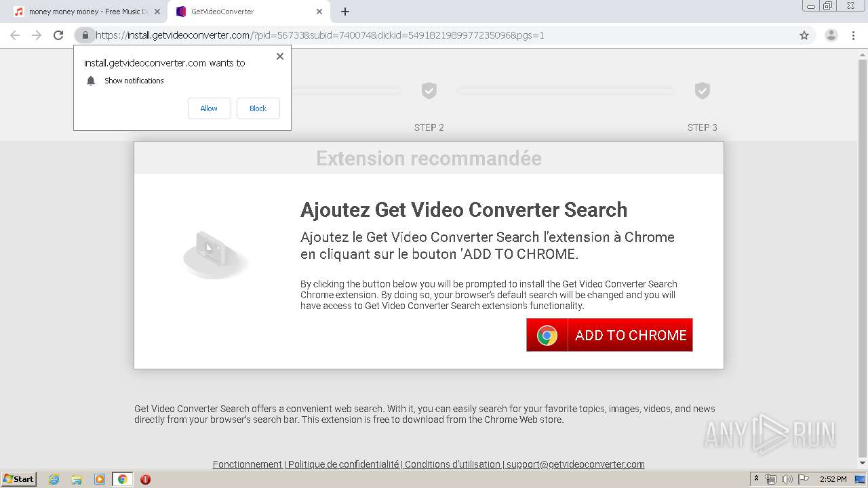Open the Windows Start menu

pyautogui.click(x=19, y=479)
